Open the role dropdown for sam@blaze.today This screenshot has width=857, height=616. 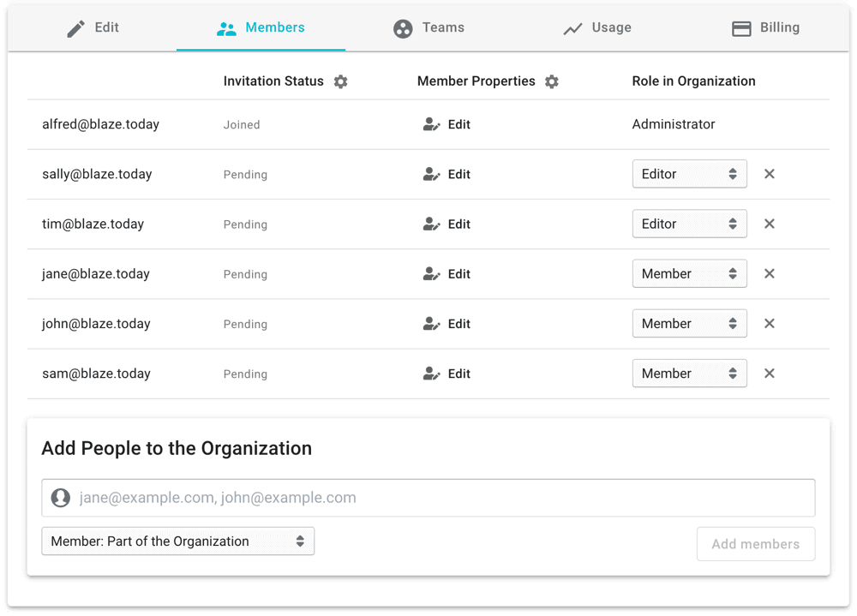[689, 374]
